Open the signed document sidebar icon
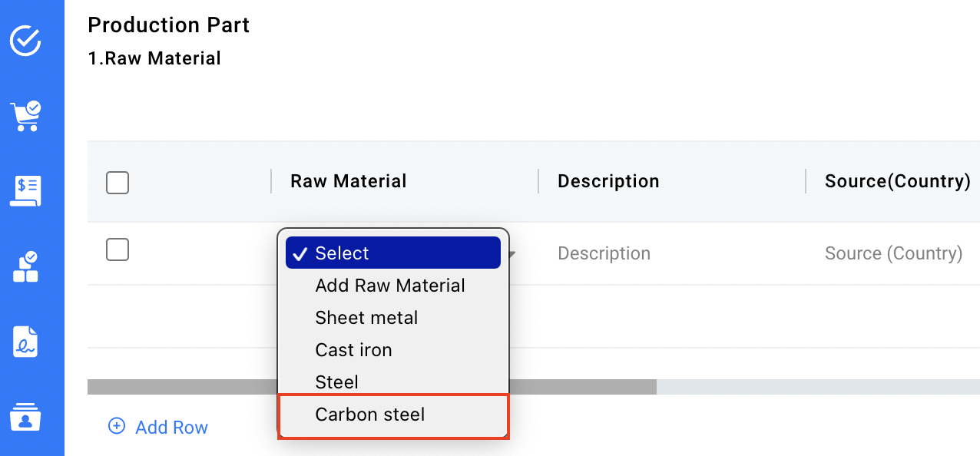The image size is (980, 456). point(25,342)
